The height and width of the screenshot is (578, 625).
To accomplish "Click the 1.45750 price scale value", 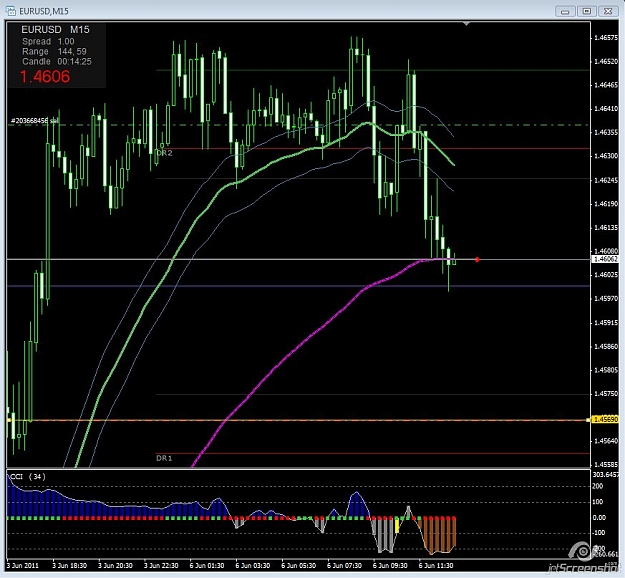I will tap(606, 394).
